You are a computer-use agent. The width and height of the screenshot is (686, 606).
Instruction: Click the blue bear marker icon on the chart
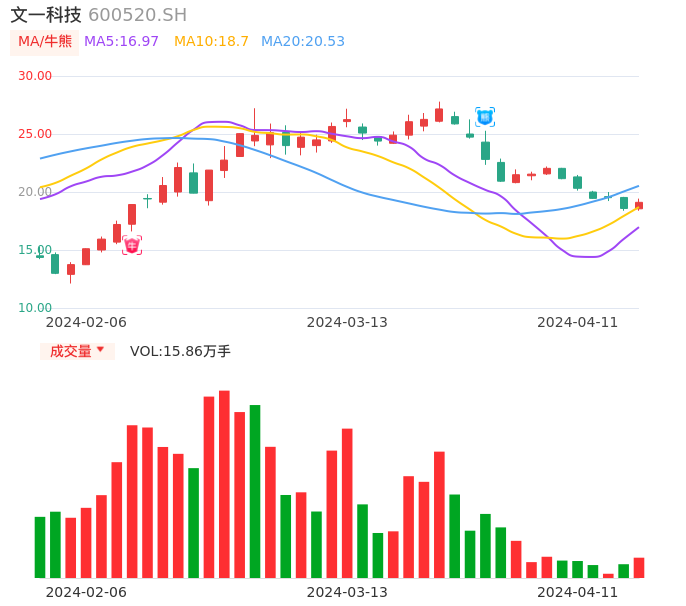coord(485,117)
